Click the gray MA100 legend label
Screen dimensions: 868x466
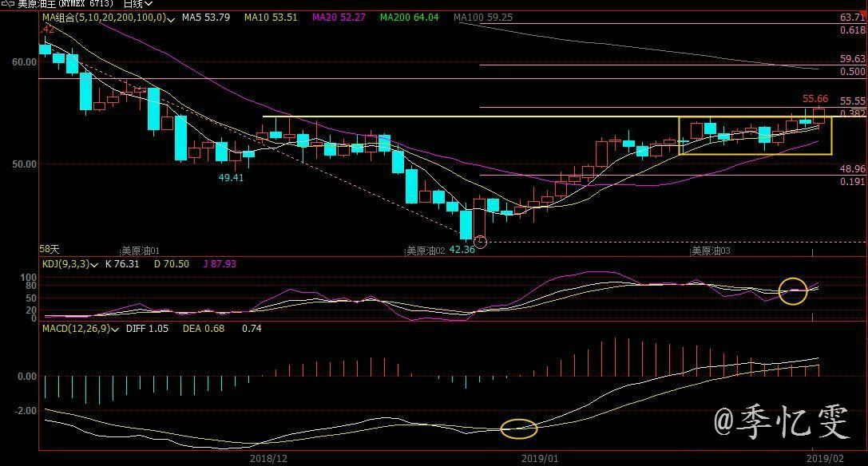click(x=482, y=17)
